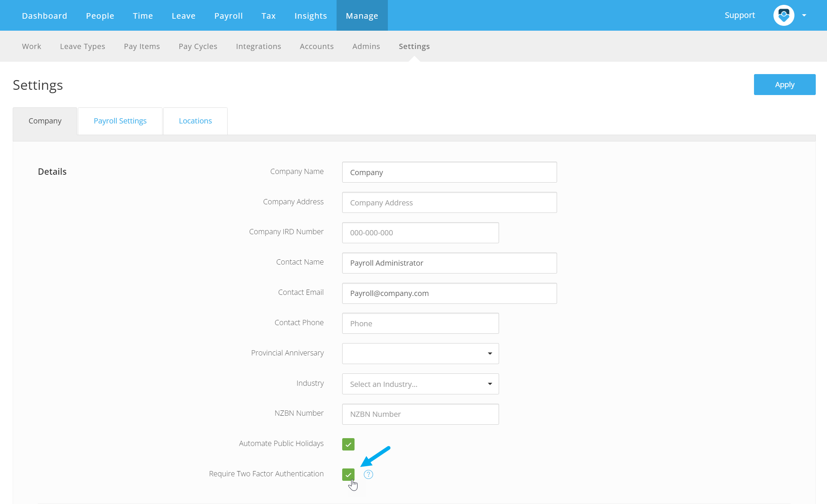
Task: Click the Contact Phone field
Action: point(420,323)
